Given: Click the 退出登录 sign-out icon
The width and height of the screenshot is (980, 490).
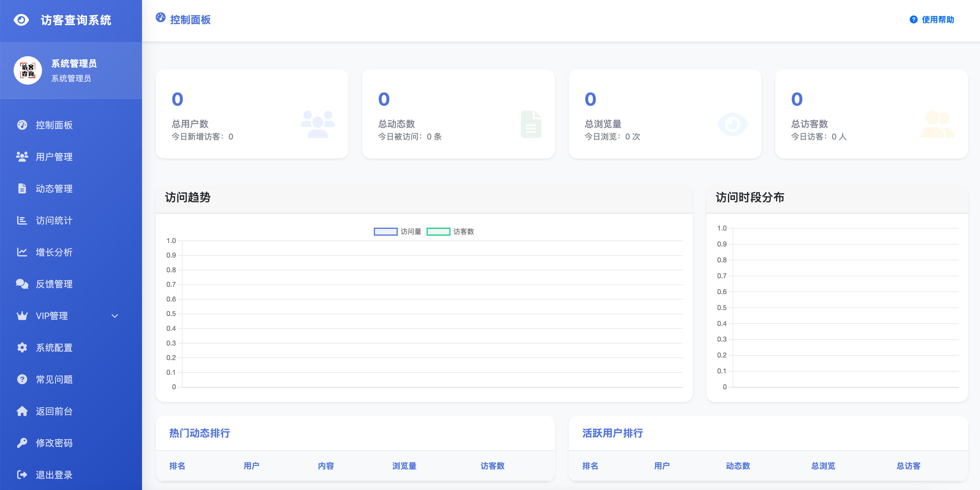Looking at the screenshot, I should point(22,475).
